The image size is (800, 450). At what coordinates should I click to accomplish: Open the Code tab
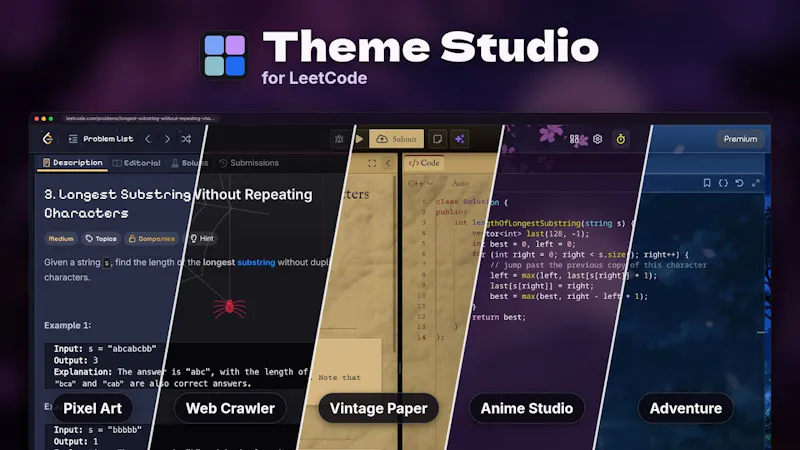point(424,163)
